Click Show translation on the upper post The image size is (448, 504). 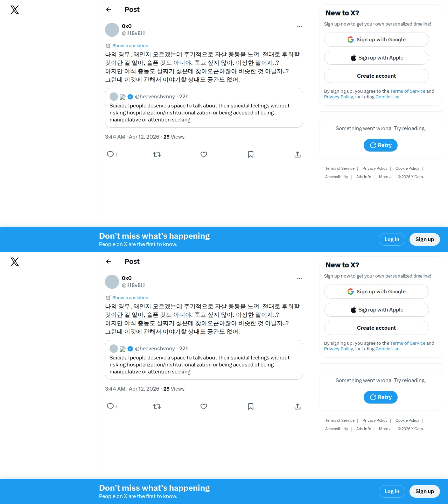(130, 46)
